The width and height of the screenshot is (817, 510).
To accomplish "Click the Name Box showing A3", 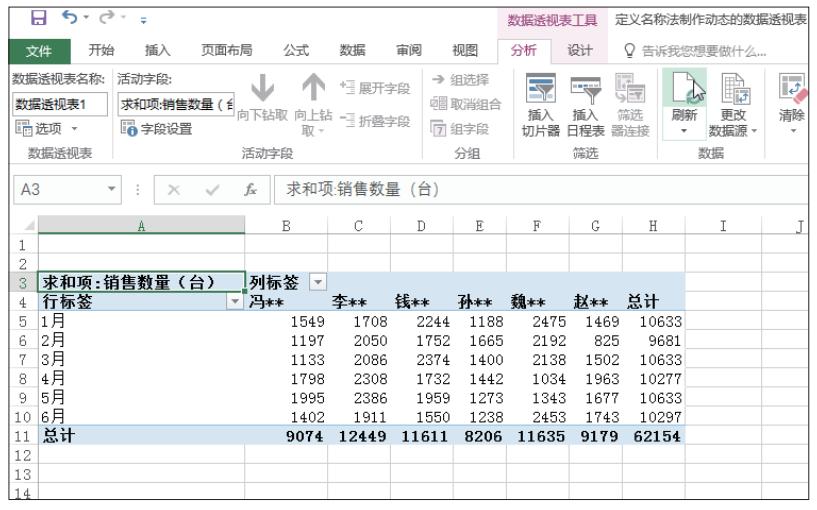I will click(x=59, y=190).
